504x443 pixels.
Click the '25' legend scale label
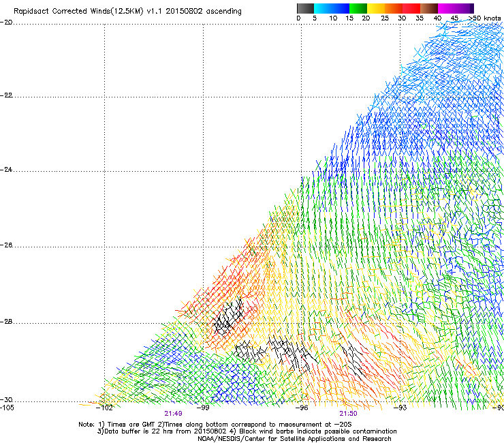pyautogui.click(x=385, y=18)
